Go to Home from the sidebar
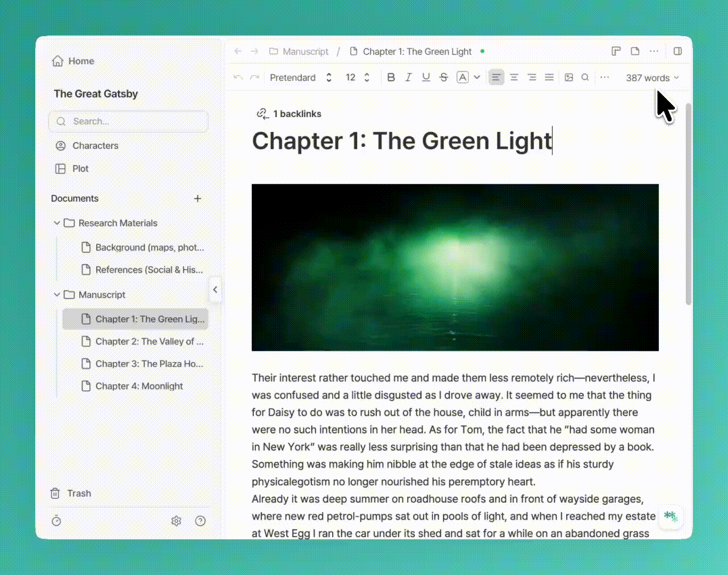The height and width of the screenshot is (575, 728). pos(73,61)
